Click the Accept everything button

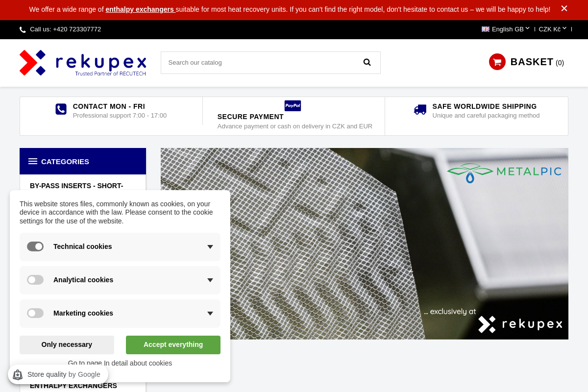tap(173, 344)
